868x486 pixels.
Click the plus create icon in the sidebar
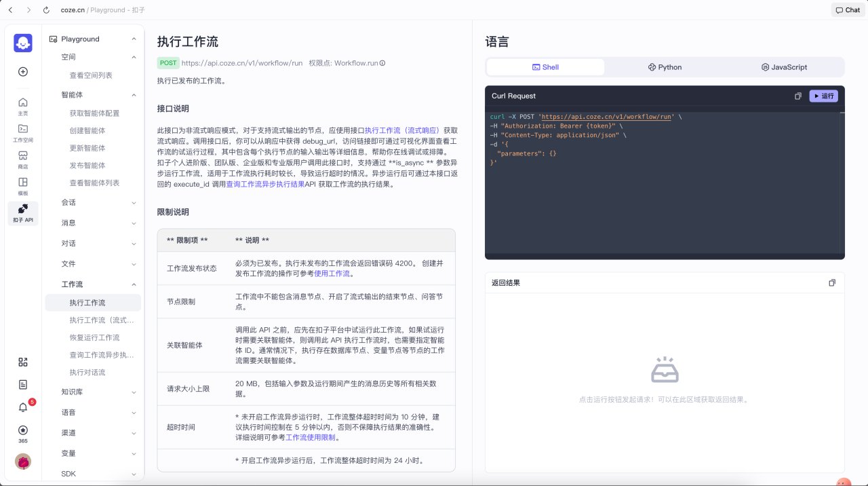click(23, 71)
